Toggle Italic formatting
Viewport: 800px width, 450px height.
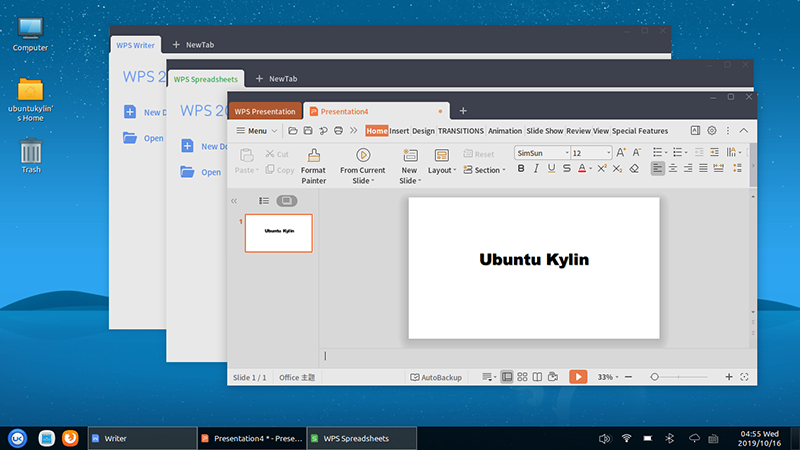click(x=536, y=168)
